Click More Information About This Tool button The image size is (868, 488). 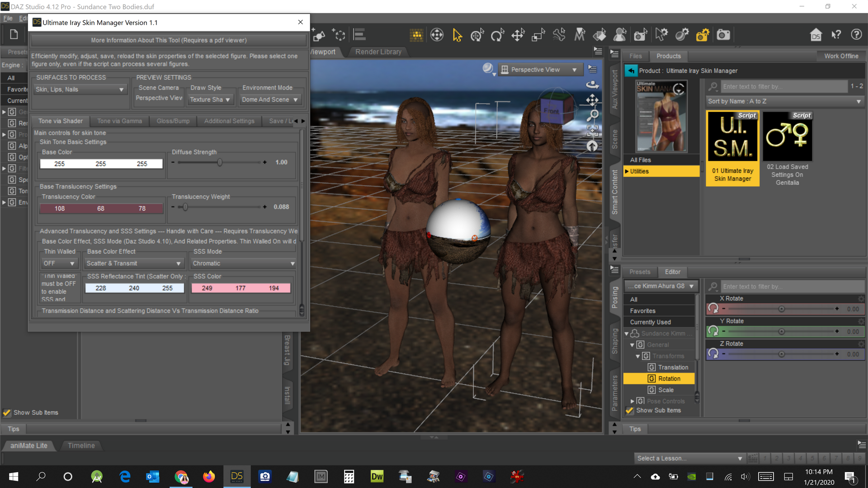[x=169, y=40]
